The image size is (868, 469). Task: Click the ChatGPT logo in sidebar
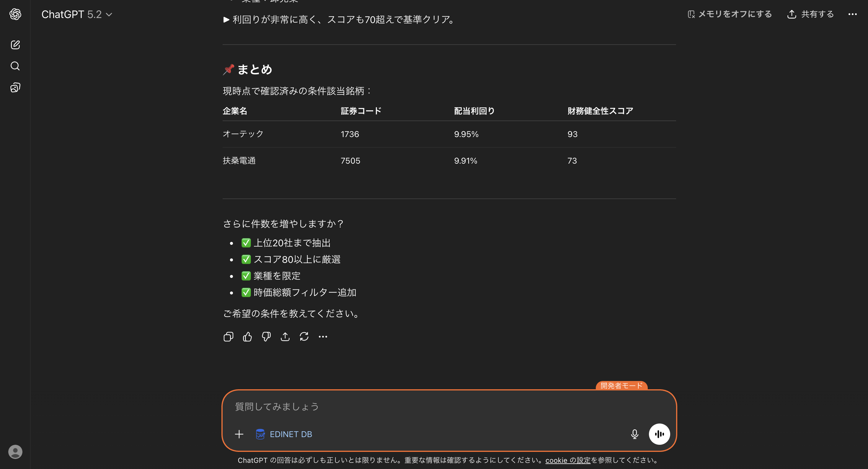(x=15, y=14)
